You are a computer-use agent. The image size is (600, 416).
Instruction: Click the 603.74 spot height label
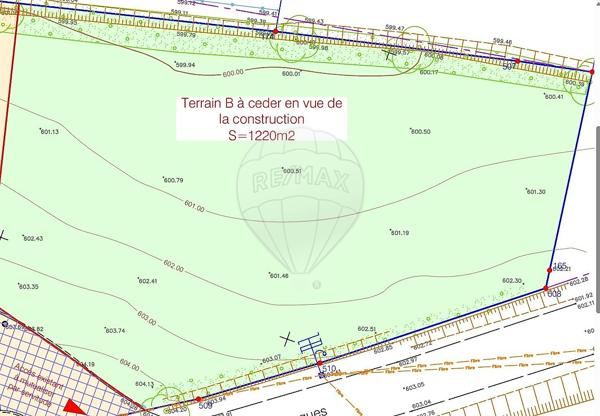[115, 331]
